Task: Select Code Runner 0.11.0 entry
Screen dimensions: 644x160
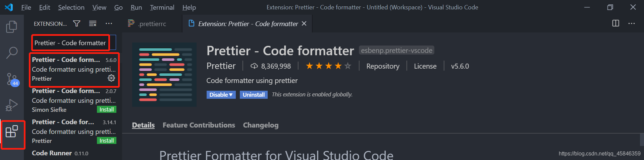Action: coord(74,153)
